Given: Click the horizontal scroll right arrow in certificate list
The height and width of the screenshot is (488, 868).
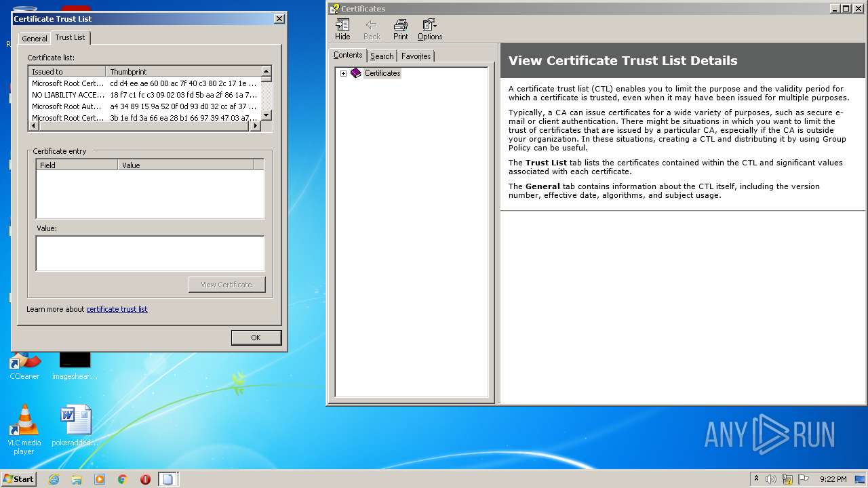Looking at the screenshot, I should pos(256,126).
